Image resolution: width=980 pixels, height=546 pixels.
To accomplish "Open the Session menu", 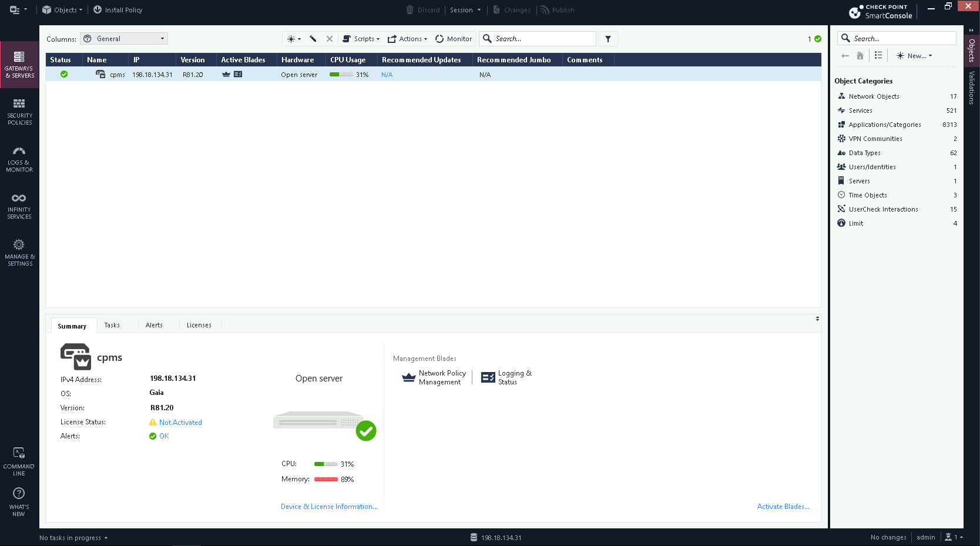I will pos(465,10).
